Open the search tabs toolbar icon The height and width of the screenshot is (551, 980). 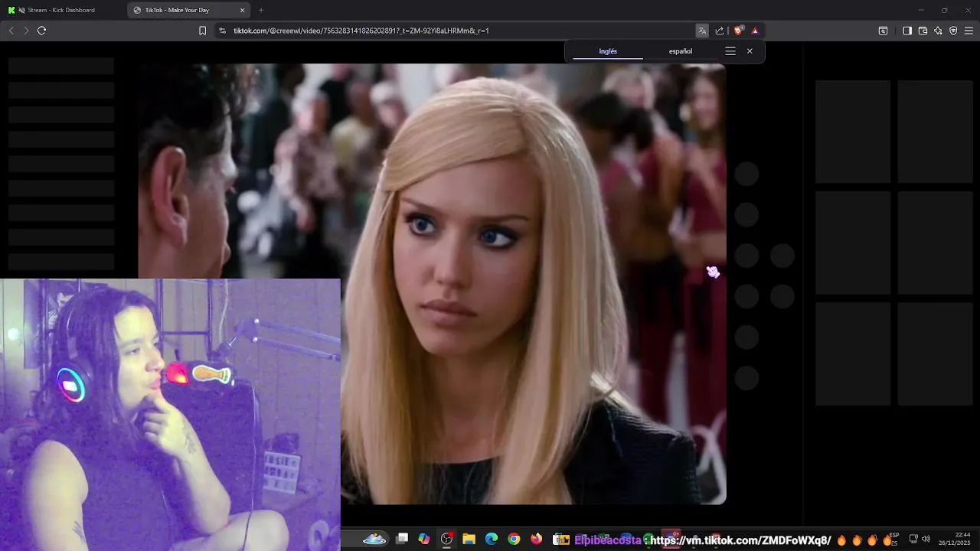pyautogui.click(x=883, y=31)
